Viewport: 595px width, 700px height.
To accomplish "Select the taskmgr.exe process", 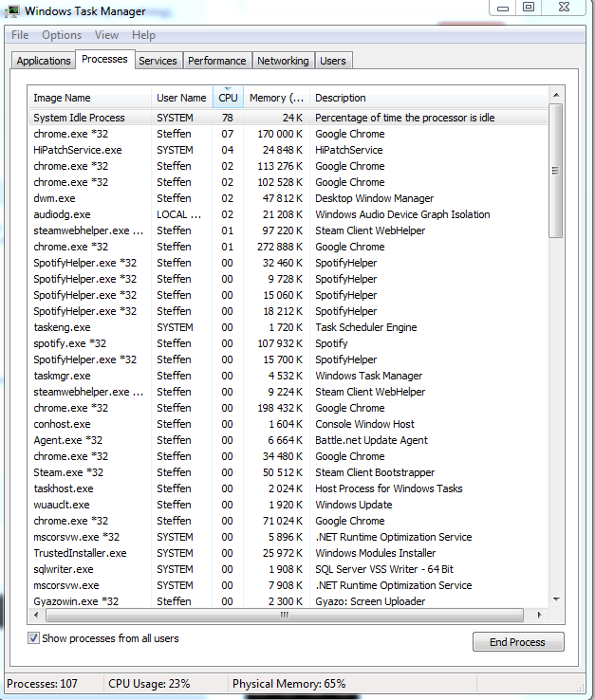I will tap(288, 376).
